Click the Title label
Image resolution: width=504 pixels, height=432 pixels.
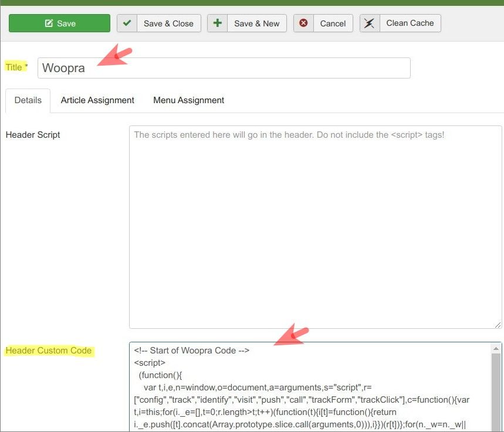pyautogui.click(x=16, y=67)
